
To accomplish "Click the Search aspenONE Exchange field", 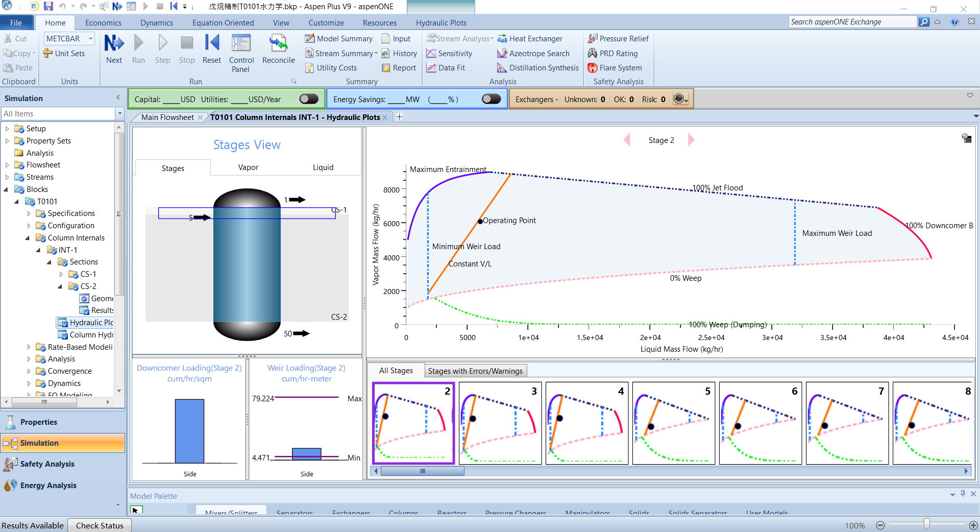I will [852, 22].
